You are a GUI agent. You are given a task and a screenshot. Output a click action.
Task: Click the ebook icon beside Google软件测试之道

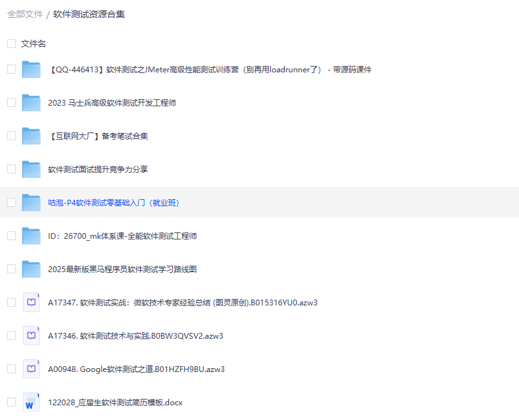[x=31, y=369]
